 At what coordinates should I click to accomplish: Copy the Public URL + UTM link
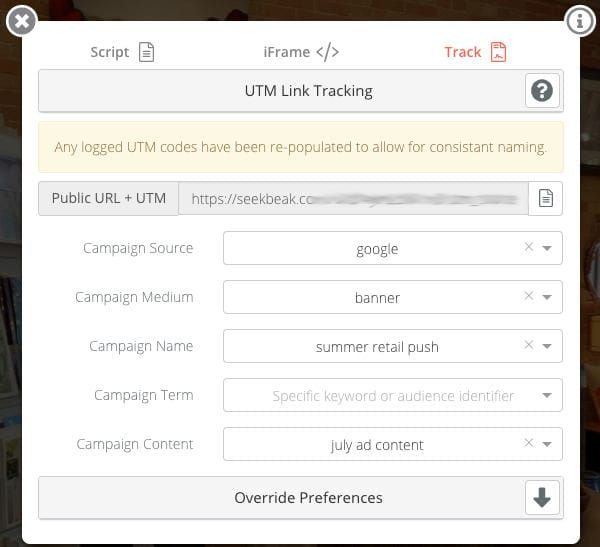pos(545,198)
